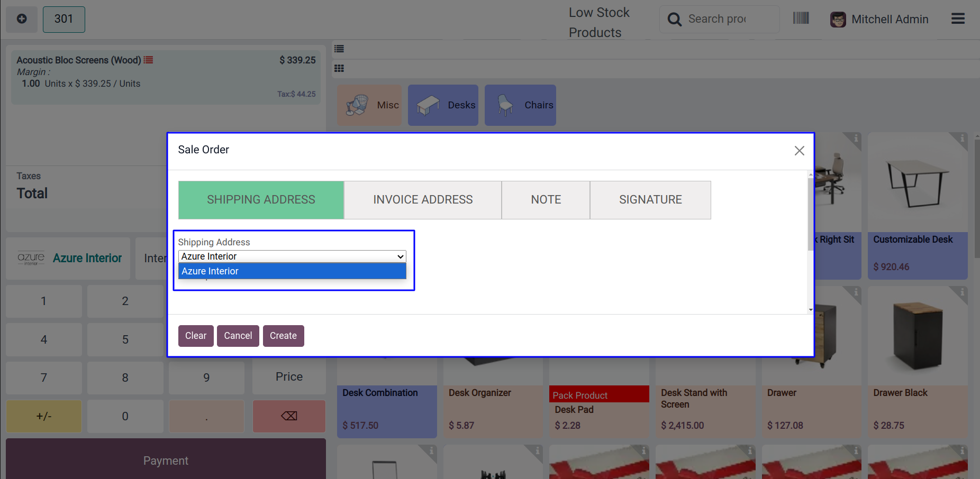Select order number 301
Image resolution: width=980 pixels, height=479 pixels.
(63, 19)
